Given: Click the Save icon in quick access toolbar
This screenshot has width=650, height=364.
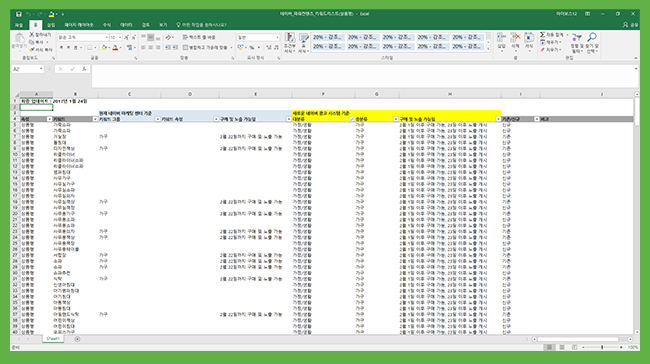Looking at the screenshot, I should pyautogui.click(x=19, y=14).
